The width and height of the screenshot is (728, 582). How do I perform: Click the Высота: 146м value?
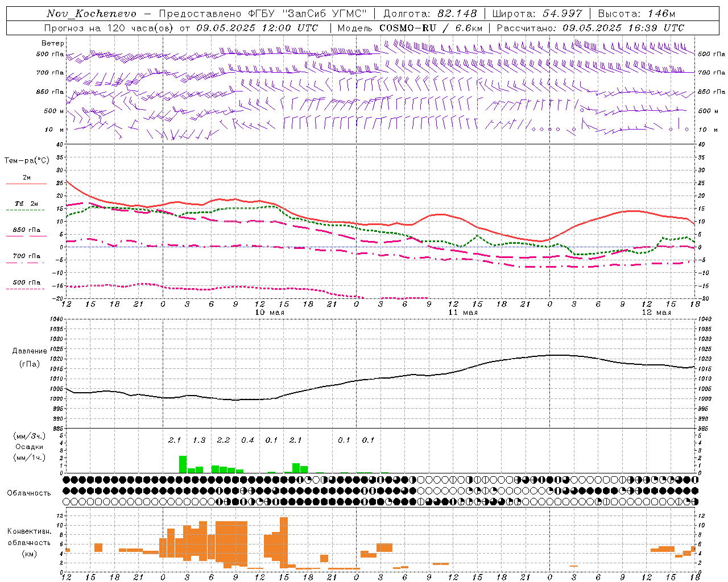pos(636,14)
